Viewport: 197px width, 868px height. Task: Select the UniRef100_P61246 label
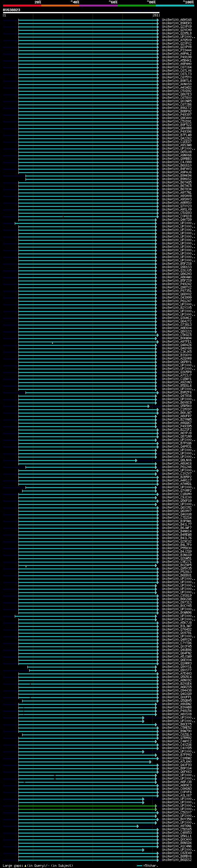click(x=177, y=467)
